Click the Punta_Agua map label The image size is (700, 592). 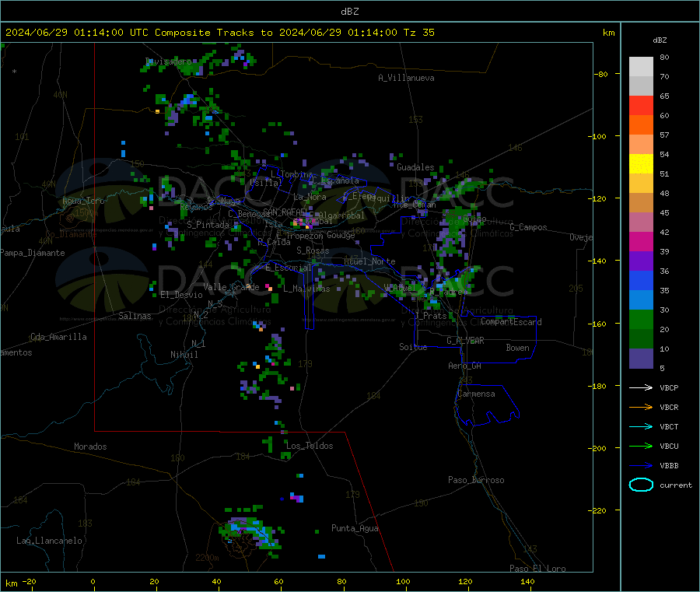(355, 528)
